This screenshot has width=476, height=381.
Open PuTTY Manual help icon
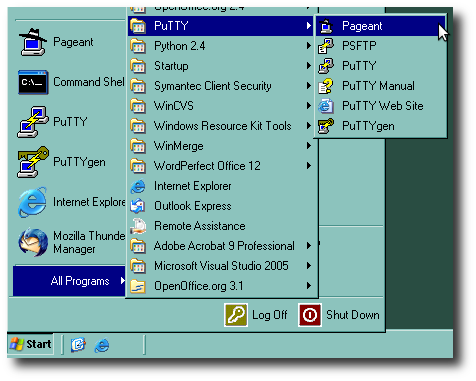(x=326, y=86)
